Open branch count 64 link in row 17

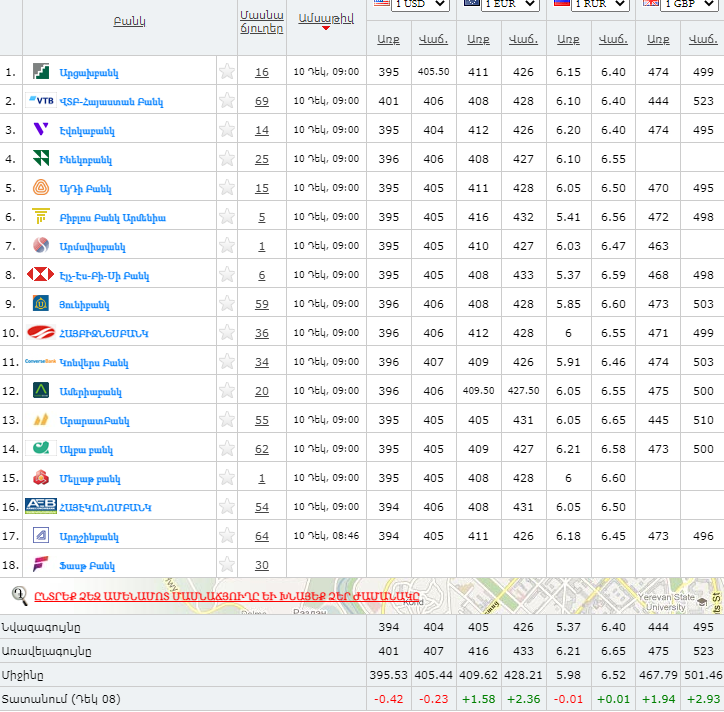point(262,536)
